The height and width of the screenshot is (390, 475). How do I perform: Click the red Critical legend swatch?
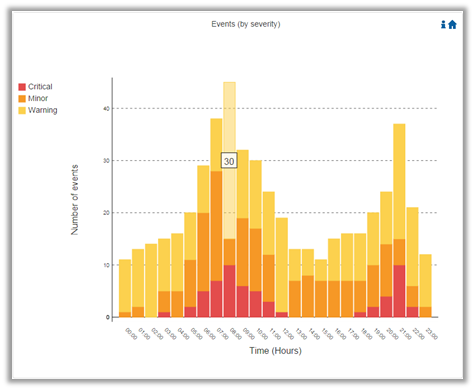pyautogui.click(x=22, y=87)
